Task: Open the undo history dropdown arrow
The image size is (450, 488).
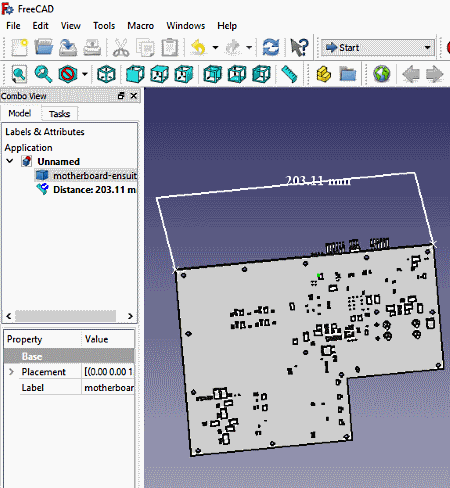Action: pos(215,48)
